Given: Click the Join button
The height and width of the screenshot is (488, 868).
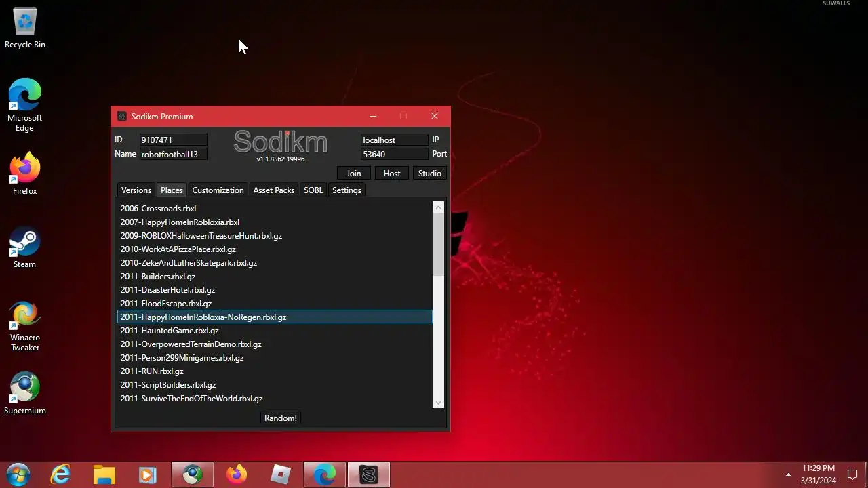Looking at the screenshot, I should pos(354,174).
